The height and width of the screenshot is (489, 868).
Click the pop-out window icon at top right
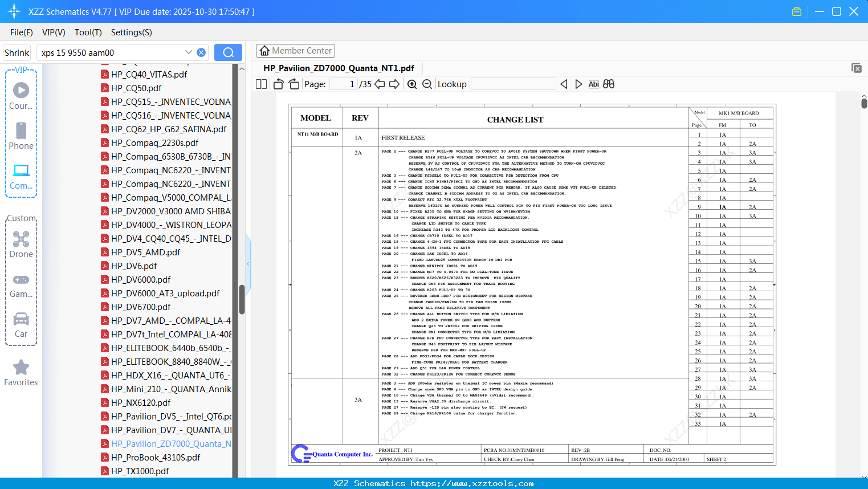pos(857,68)
